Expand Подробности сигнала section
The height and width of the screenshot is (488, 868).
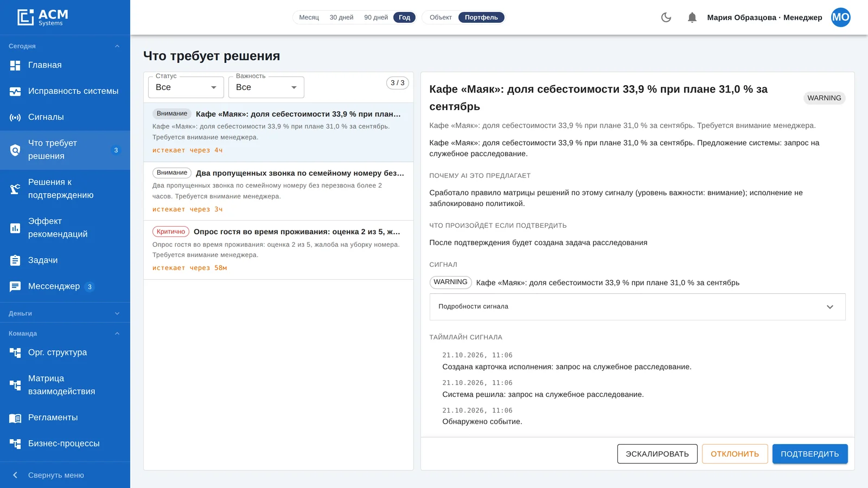pyautogui.click(x=637, y=307)
